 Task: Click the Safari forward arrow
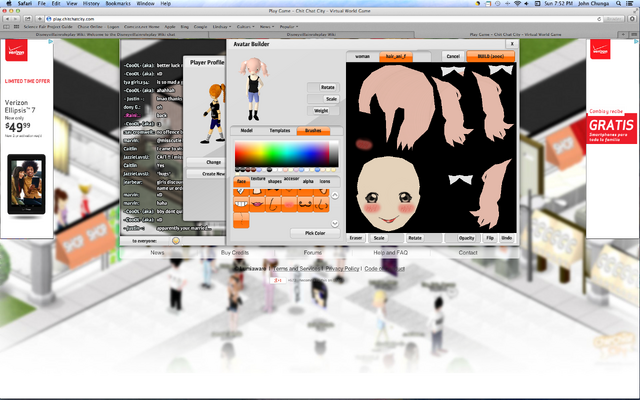tap(16, 19)
